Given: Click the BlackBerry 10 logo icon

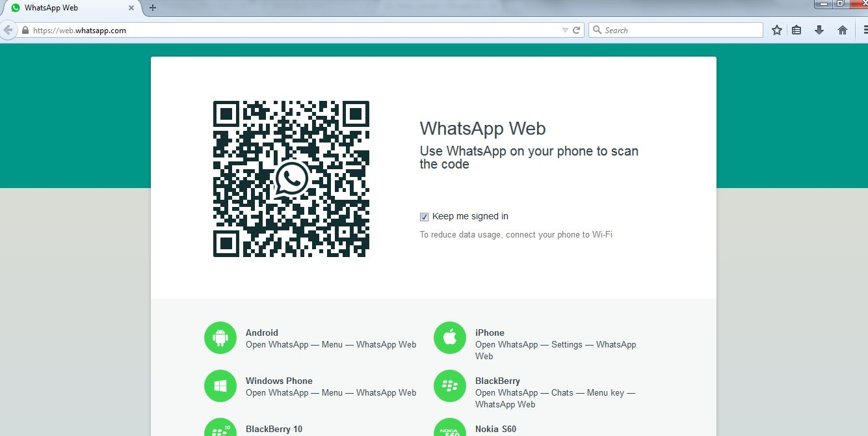Looking at the screenshot, I should pyautogui.click(x=220, y=428).
